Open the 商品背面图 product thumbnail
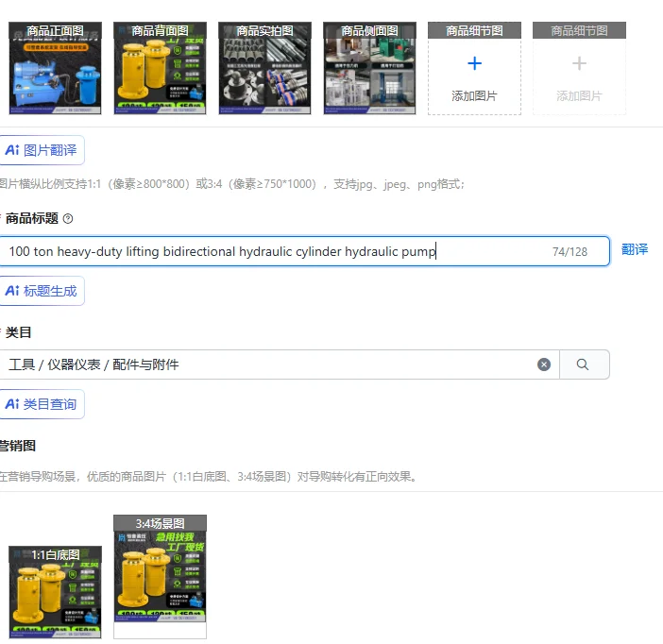 tap(160, 68)
